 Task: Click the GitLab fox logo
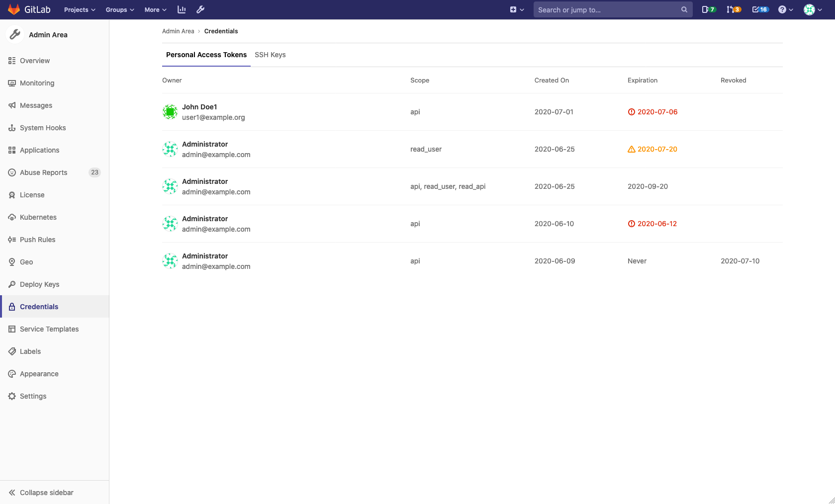[x=13, y=9]
